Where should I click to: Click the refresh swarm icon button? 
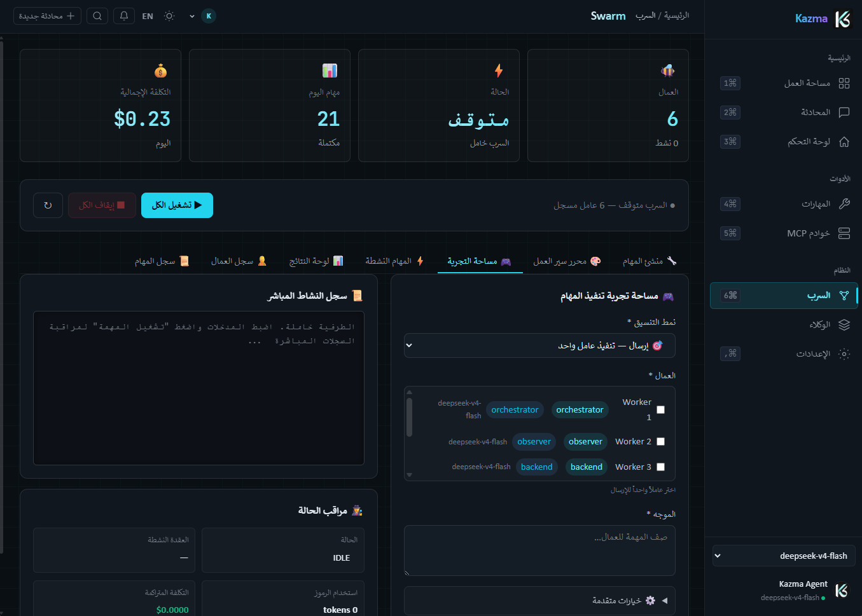coord(48,205)
